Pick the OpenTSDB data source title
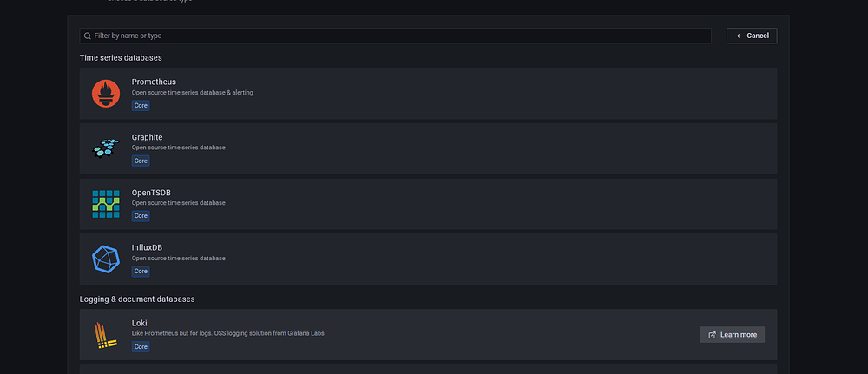Viewport: 868px width, 374px height. [x=151, y=193]
